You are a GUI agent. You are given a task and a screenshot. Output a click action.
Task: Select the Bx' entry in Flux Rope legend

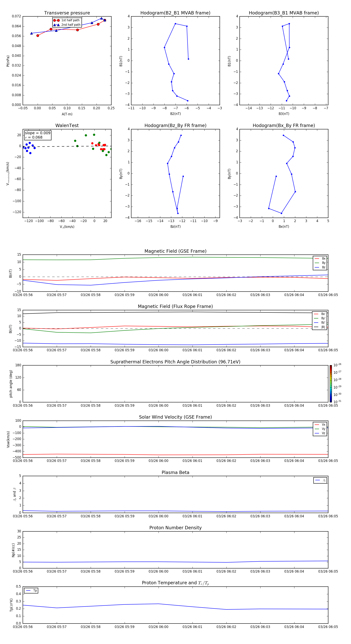(x=320, y=314)
